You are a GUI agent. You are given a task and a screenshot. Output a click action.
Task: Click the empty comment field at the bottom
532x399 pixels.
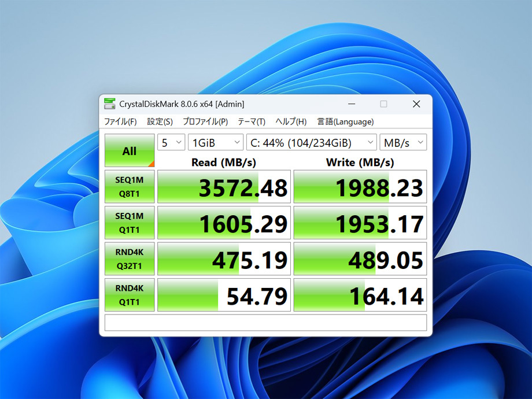click(x=265, y=322)
